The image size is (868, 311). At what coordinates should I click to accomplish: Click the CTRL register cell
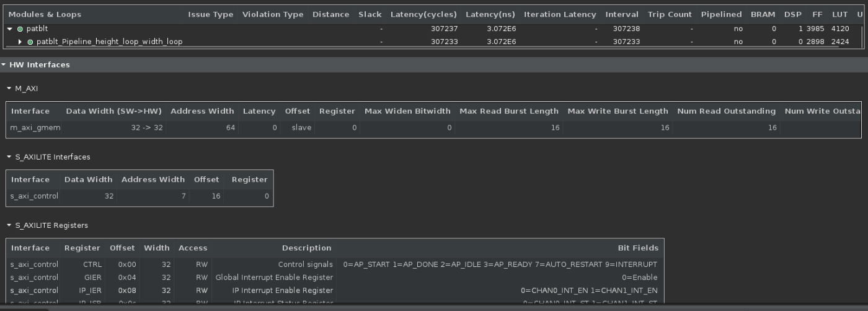92,264
